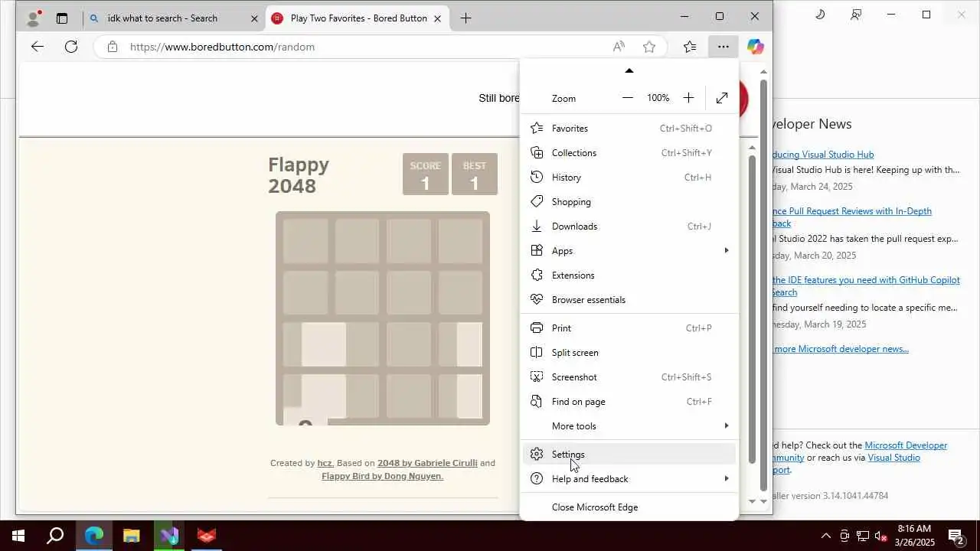Open History from the menu
The width and height of the screenshot is (980, 551).
click(x=629, y=178)
